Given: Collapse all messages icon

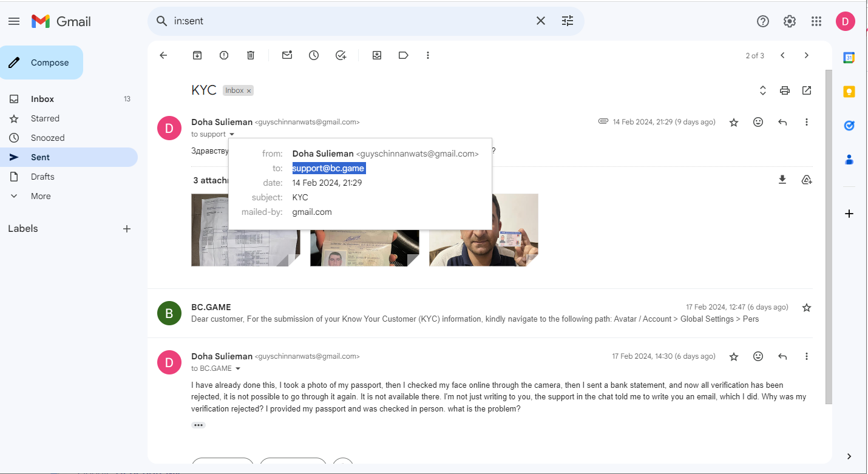Looking at the screenshot, I should tap(763, 90).
